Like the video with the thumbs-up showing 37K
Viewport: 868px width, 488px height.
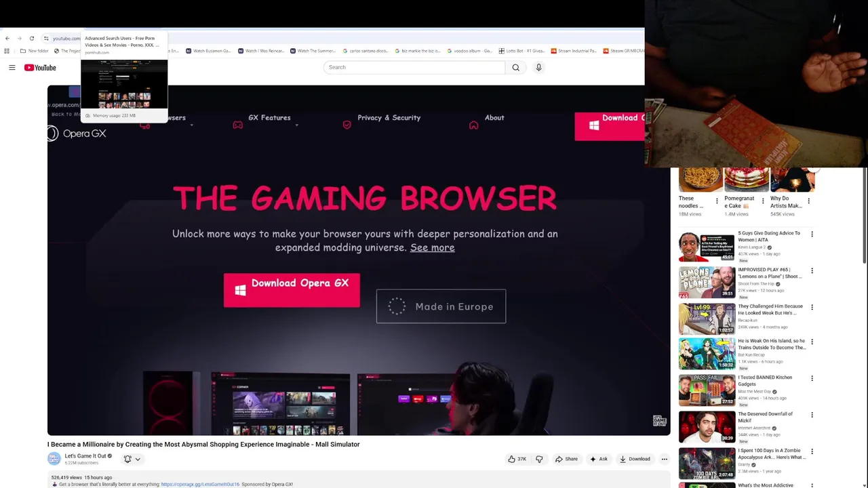(517, 459)
